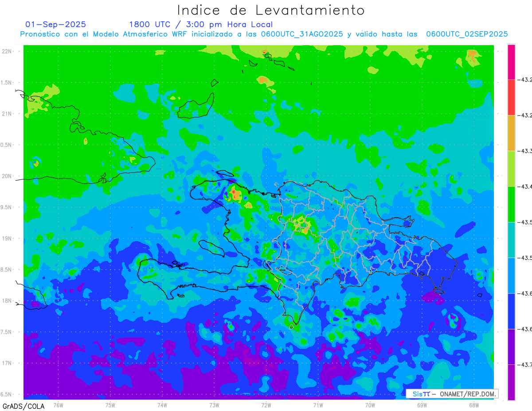Screen dimensions: 532x411
Task: Click the 'GrADS/COLA' credit label
Action: pyautogui.click(x=23, y=406)
